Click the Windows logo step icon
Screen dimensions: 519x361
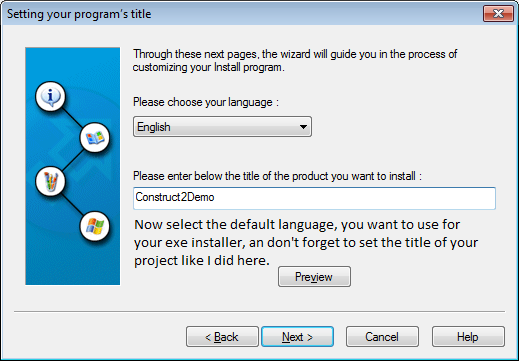click(x=95, y=226)
